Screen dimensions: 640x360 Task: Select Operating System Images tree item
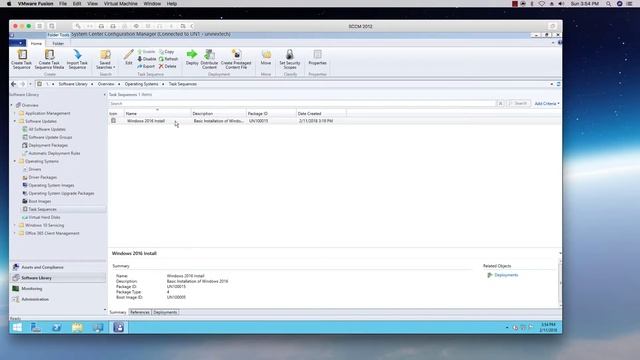51,185
